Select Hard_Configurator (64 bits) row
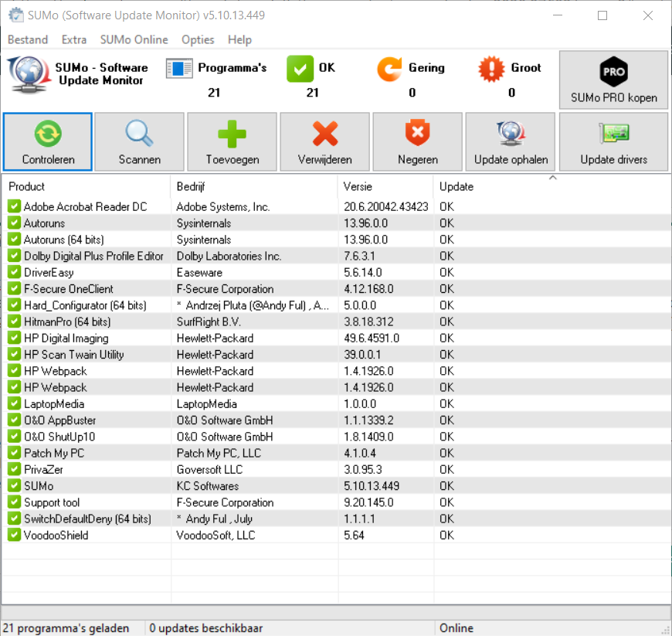The height and width of the screenshot is (636, 672). (336, 305)
